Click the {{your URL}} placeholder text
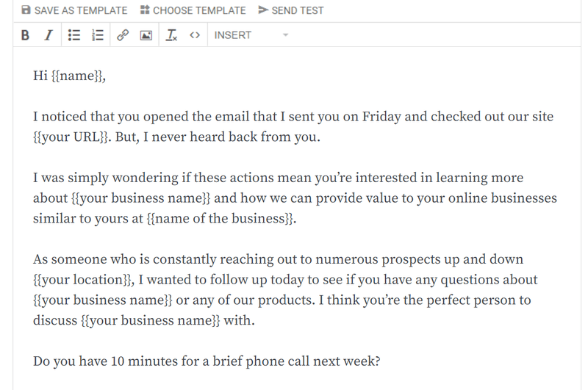The image size is (588, 390). click(x=71, y=137)
